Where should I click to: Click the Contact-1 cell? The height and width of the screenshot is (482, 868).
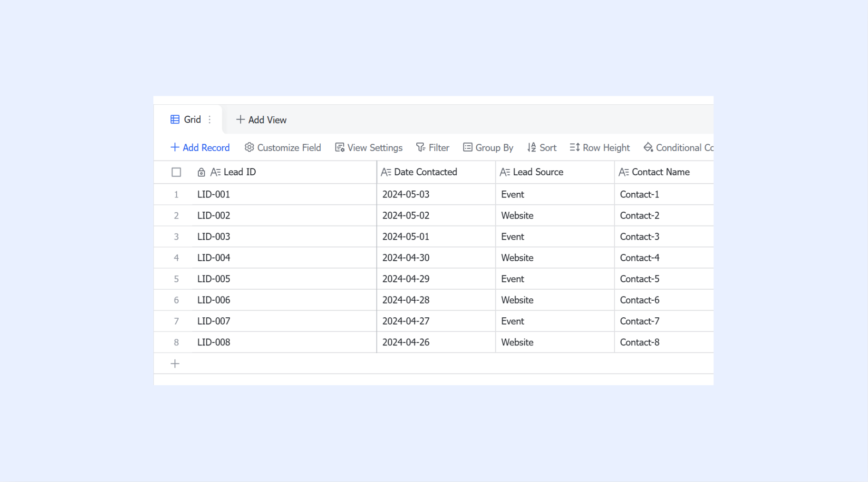(664, 194)
